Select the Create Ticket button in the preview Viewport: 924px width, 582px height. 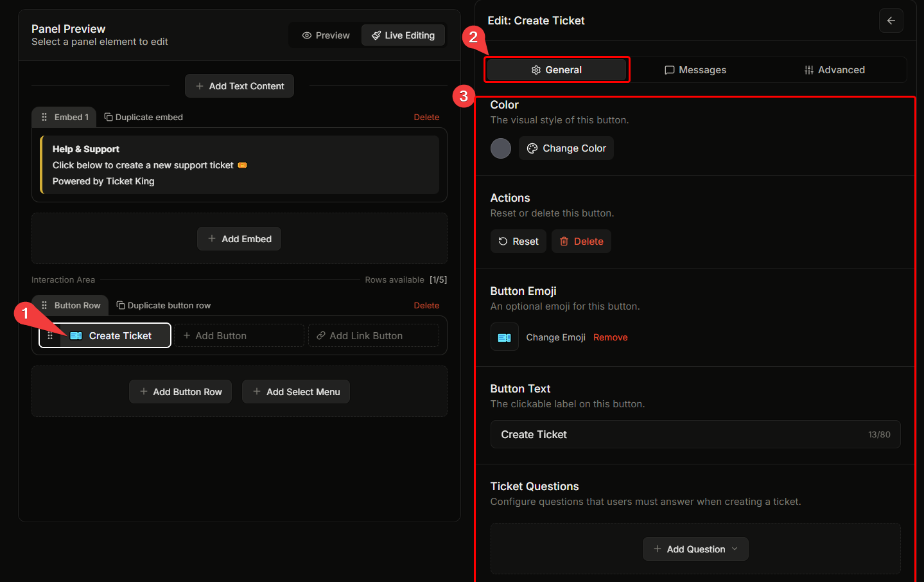pos(105,335)
